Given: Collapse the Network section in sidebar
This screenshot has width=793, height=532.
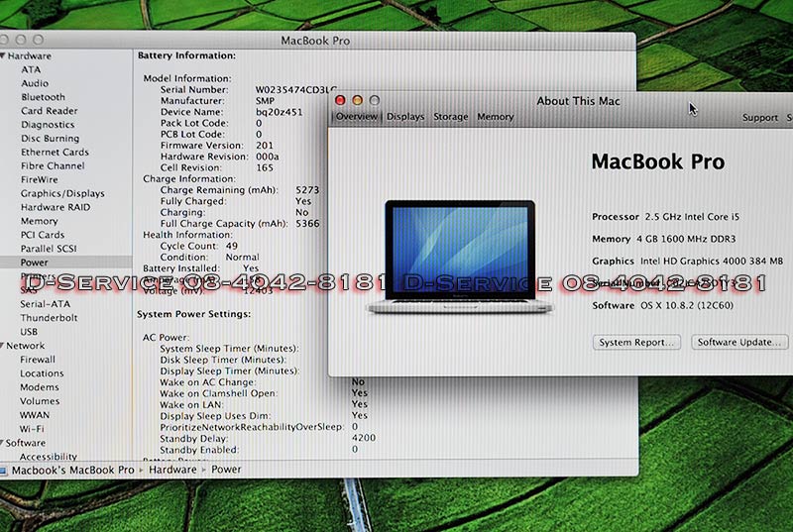Looking at the screenshot, I should click(3, 346).
